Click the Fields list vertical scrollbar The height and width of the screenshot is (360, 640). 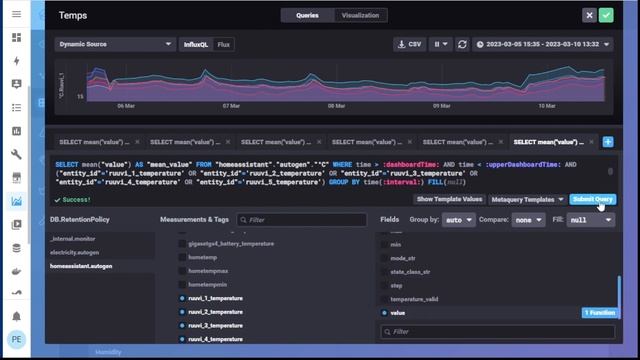pyautogui.click(x=619, y=296)
